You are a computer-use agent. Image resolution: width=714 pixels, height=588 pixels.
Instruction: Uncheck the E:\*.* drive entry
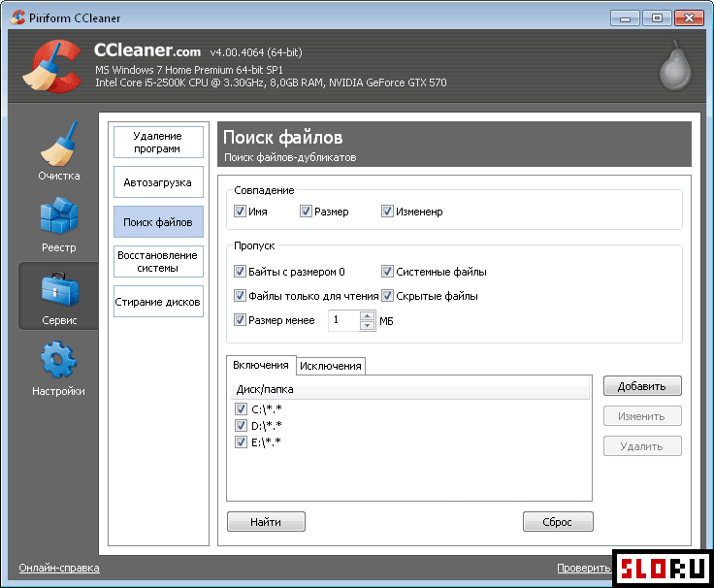coord(241,441)
